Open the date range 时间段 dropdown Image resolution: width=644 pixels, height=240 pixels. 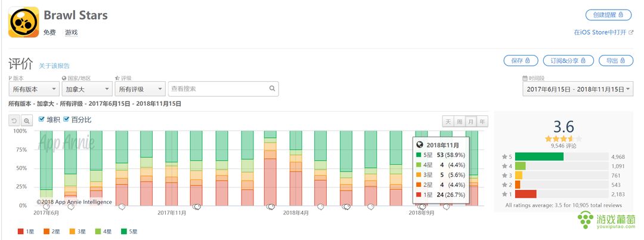578,89
